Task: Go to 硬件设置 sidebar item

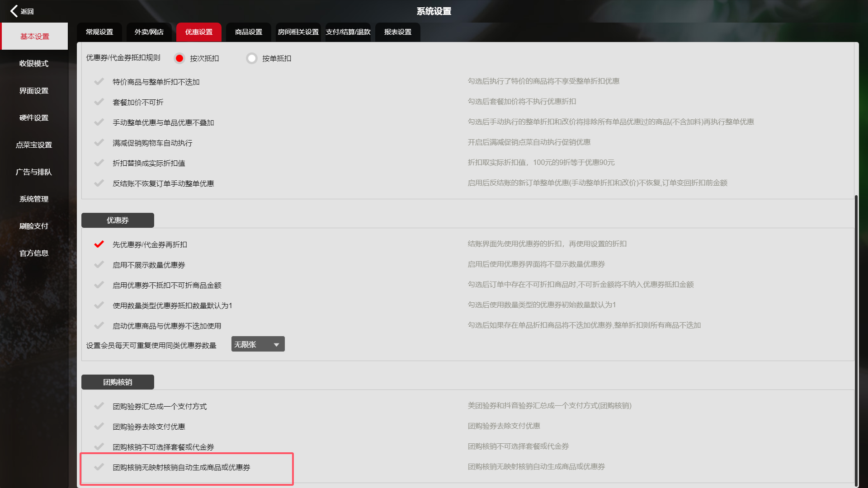Action: (34, 118)
